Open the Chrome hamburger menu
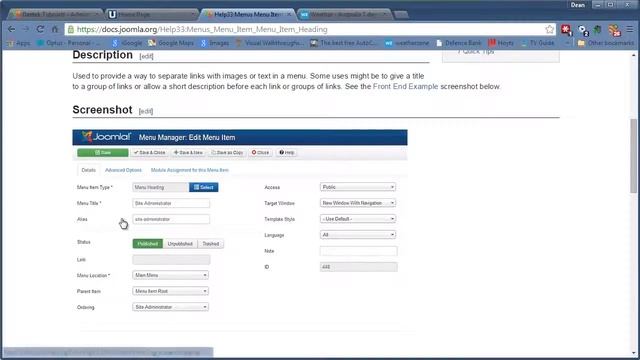Image resolution: width=640 pixels, height=360 pixels. pyautogui.click(x=630, y=29)
